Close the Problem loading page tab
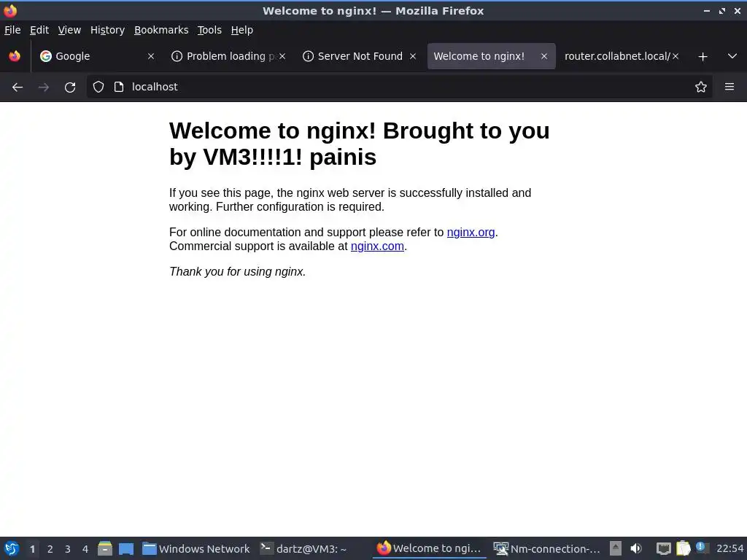 [x=282, y=56]
